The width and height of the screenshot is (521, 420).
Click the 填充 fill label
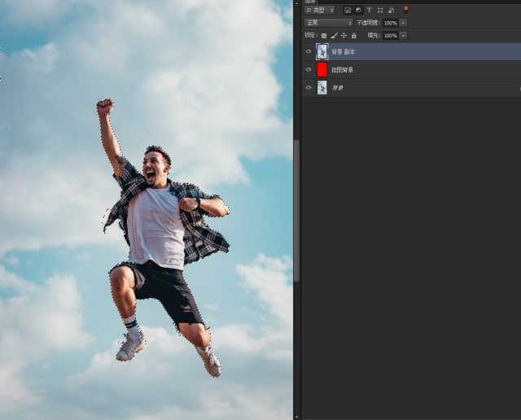(x=374, y=35)
